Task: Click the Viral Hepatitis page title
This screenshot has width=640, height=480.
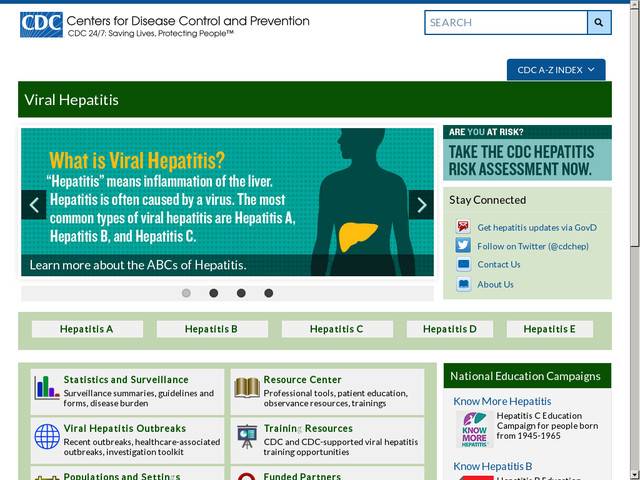Action: click(71, 100)
